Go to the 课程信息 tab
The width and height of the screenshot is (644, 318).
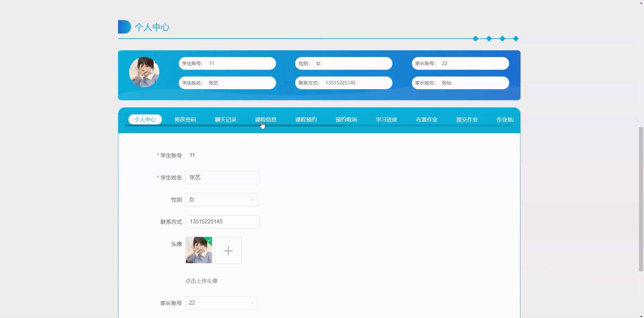click(x=266, y=119)
